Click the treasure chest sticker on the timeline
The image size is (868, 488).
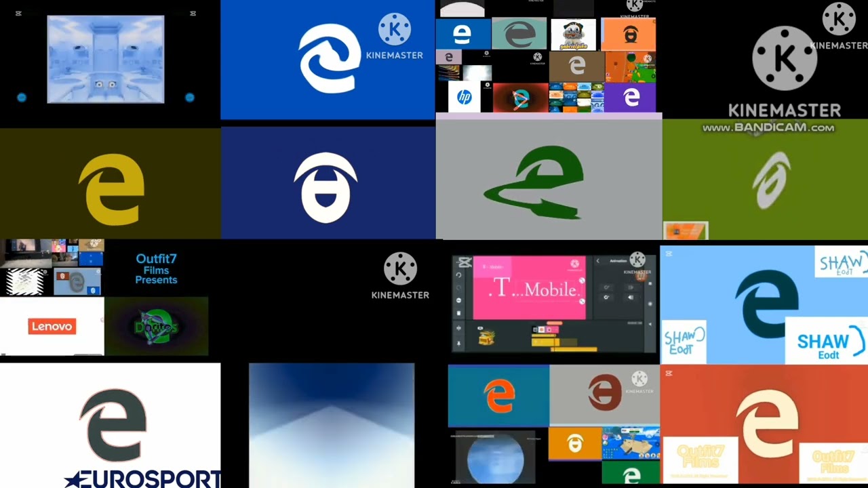point(486,338)
